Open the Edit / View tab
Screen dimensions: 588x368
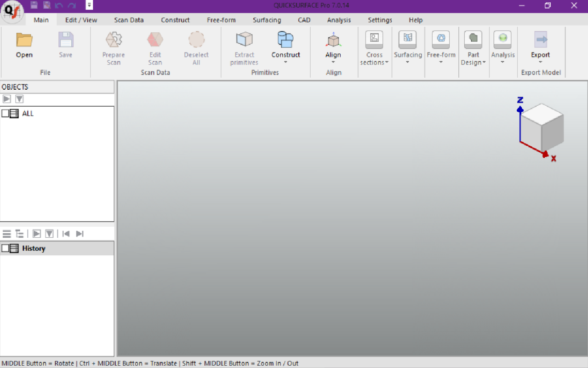click(81, 20)
